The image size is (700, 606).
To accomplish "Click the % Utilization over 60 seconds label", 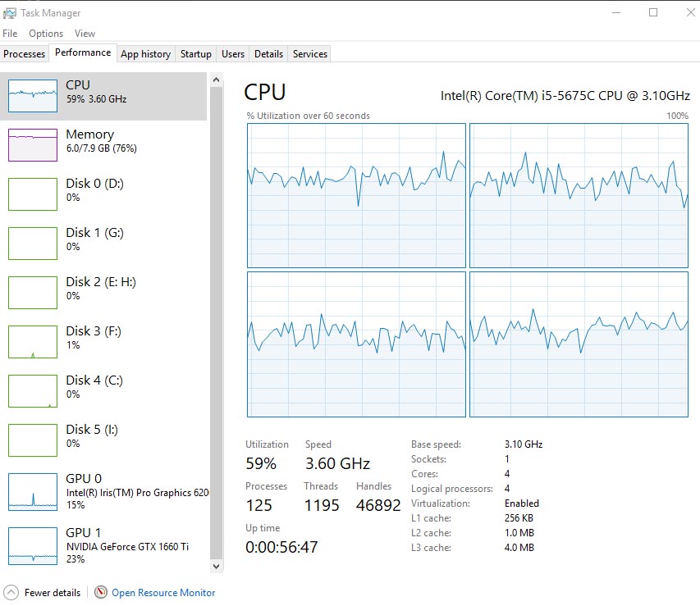I will tap(308, 116).
